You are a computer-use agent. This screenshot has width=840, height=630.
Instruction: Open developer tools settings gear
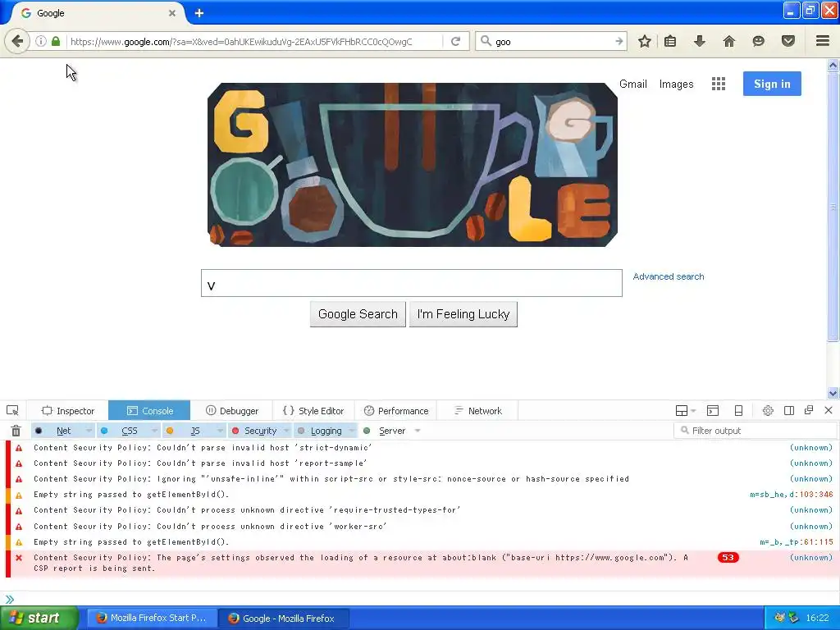click(x=768, y=411)
